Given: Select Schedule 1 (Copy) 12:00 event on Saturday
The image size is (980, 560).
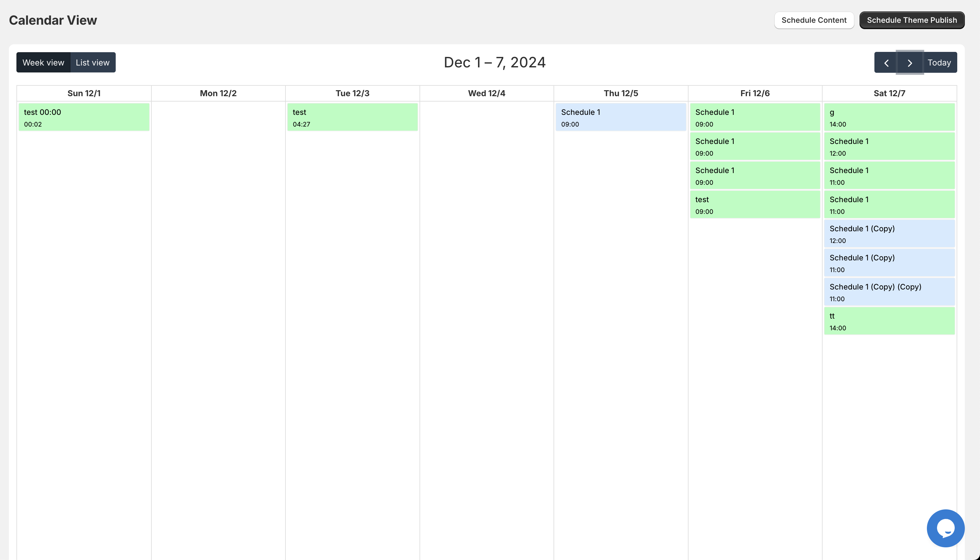Looking at the screenshot, I should 889,233.
